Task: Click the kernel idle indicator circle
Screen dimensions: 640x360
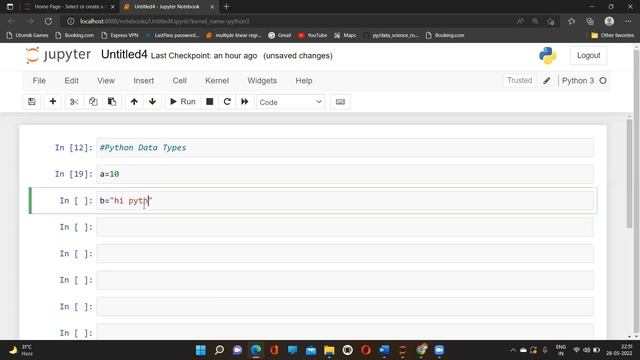Action: click(603, 81)
